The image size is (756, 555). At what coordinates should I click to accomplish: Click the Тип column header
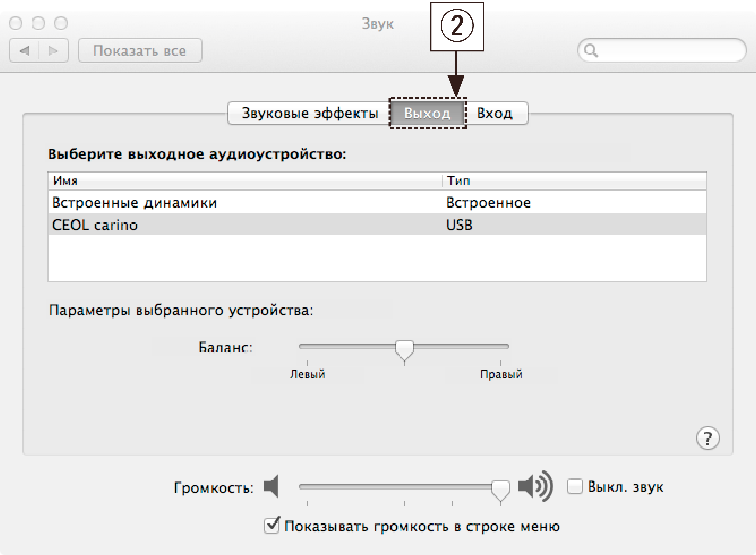[x=458, y=181]
